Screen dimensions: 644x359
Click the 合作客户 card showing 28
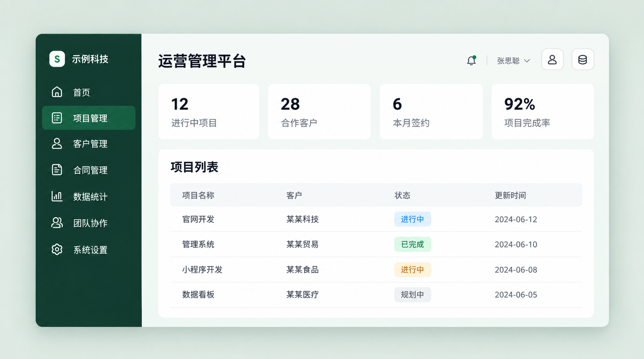coord(319,112)
